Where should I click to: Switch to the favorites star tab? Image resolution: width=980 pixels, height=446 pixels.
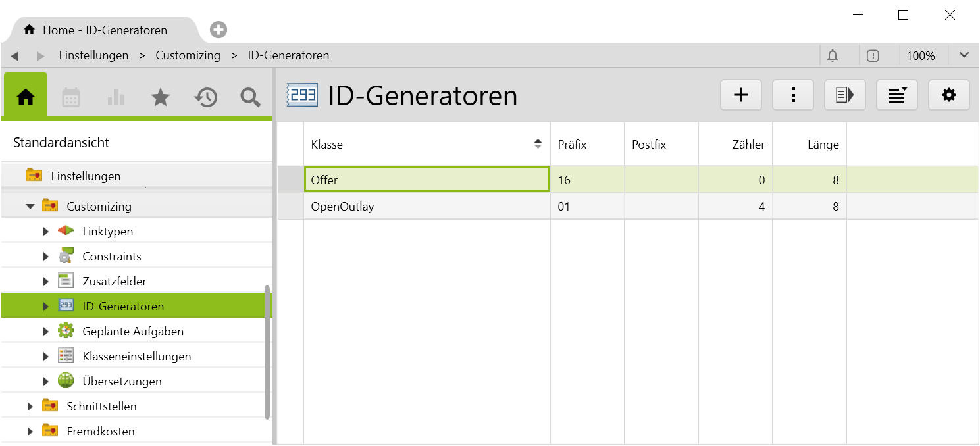(160, 98)
